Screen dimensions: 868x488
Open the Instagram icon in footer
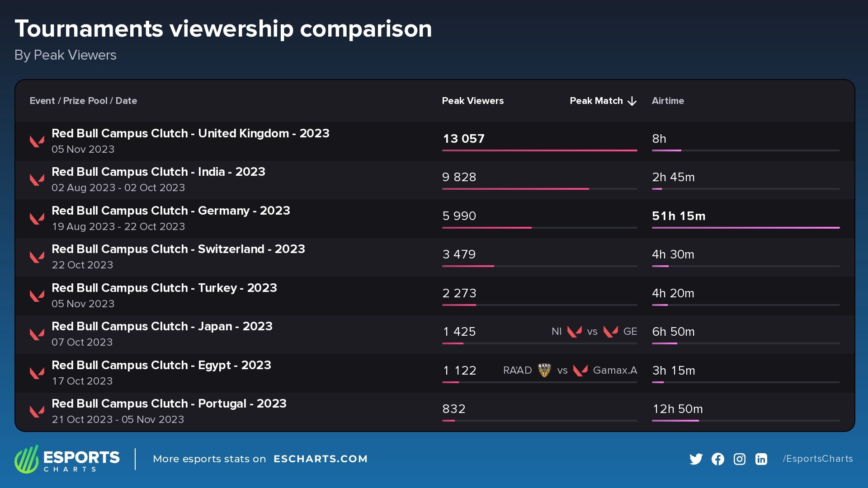click(x=740, y=459)
